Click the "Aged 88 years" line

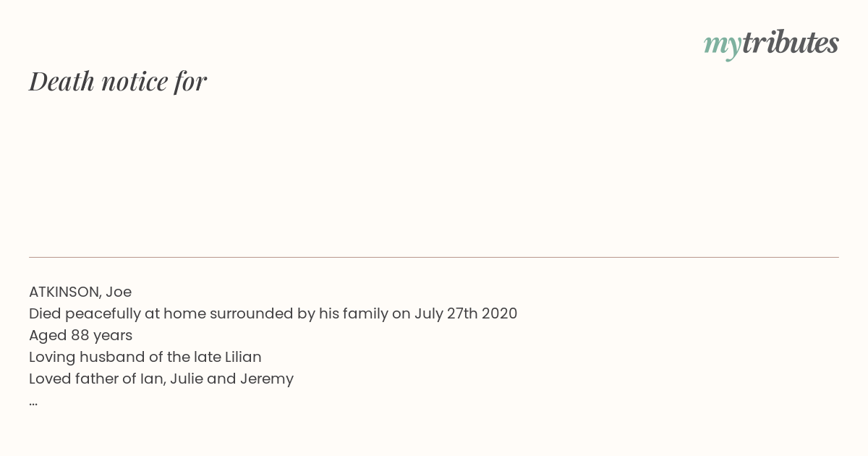click(81, 336)
